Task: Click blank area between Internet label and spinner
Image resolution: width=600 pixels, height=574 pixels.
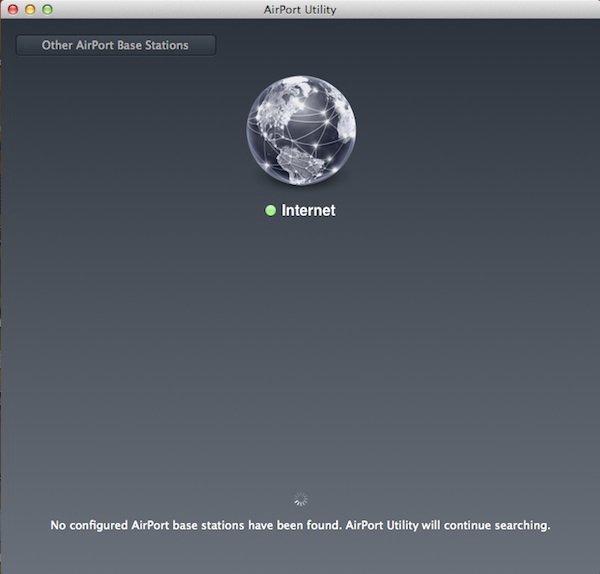Action: [300, 360]
